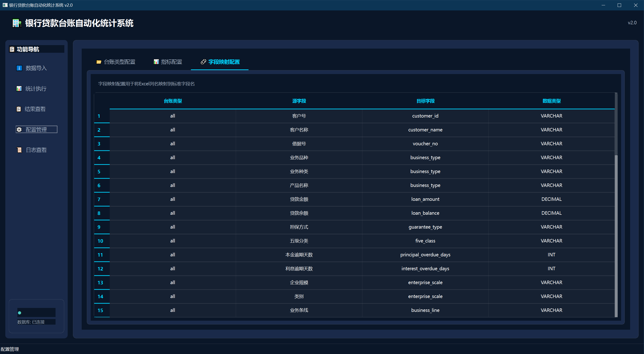Click the 目标字段 column header
Screen dimensions: 644x354
[425, 101]
